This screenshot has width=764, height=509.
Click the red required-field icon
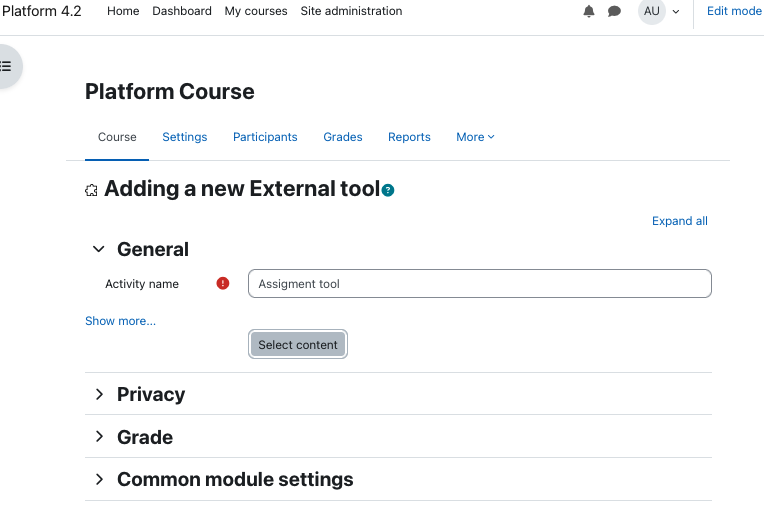pyautogui.click(x=223, y=283)
